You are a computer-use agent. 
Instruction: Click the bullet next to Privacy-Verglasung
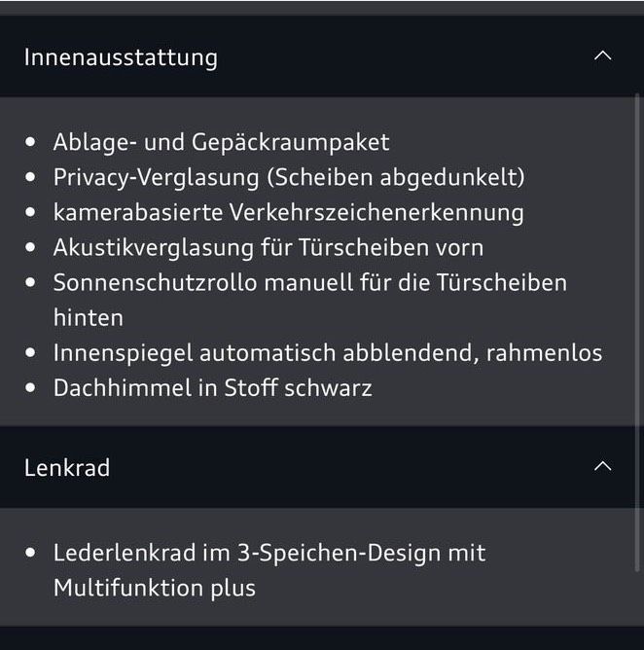coord(32,177)
